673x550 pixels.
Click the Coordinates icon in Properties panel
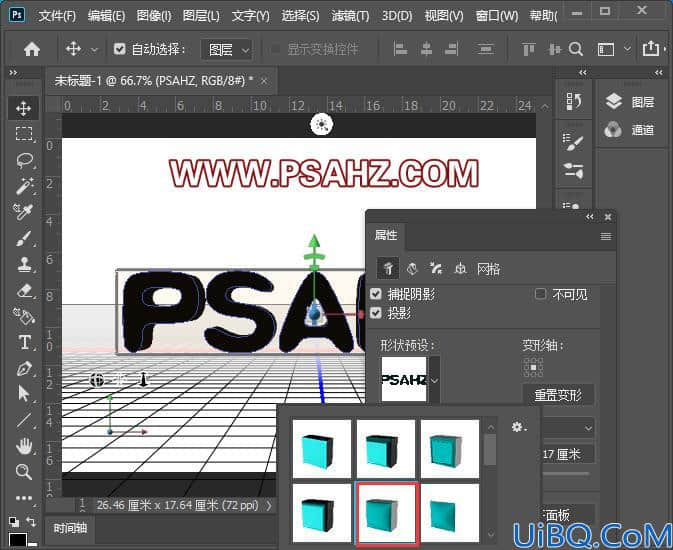tap(460, 269)
